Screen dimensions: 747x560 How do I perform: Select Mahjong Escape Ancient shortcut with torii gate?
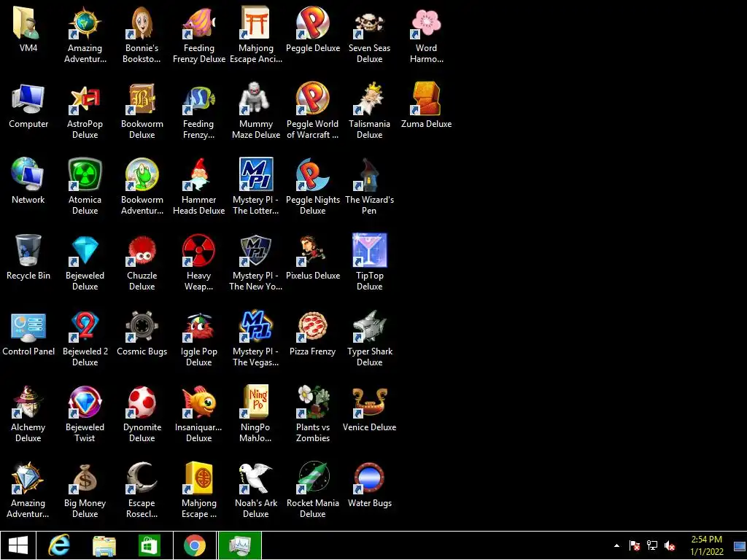[x=256, y=23]
